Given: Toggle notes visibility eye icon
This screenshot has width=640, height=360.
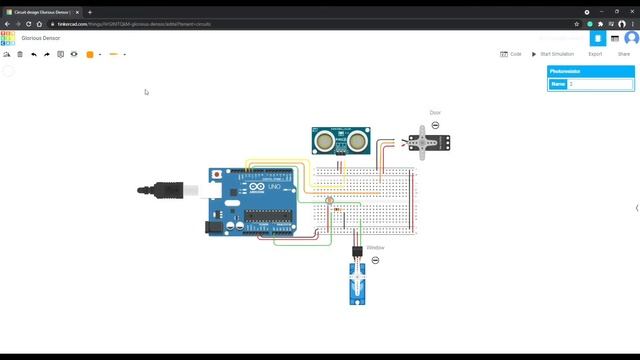Looking at the screenshot, I should click(x=74, y=54).
